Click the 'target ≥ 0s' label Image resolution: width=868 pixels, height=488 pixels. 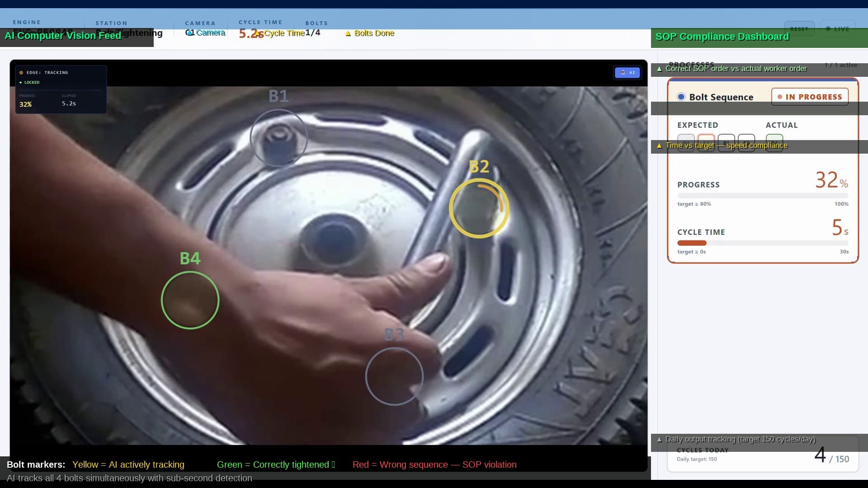[x=691, y=252]
